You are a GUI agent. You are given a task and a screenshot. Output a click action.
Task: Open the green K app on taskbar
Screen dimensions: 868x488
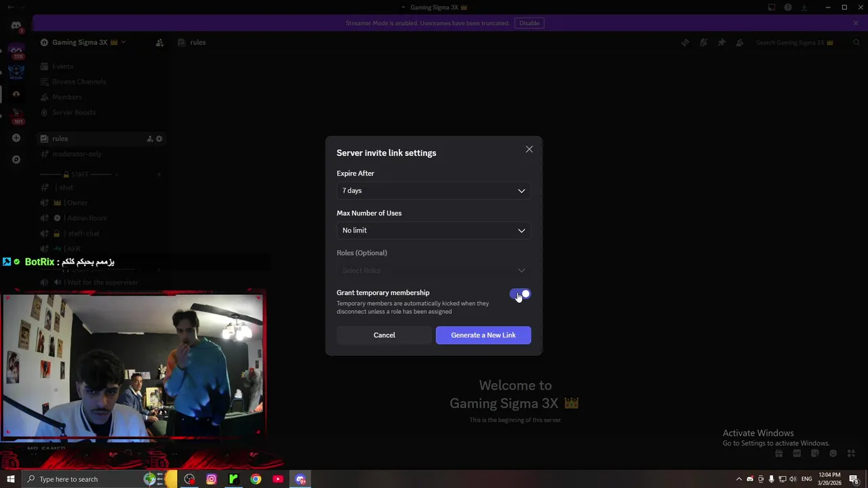[x=233, y=479]
